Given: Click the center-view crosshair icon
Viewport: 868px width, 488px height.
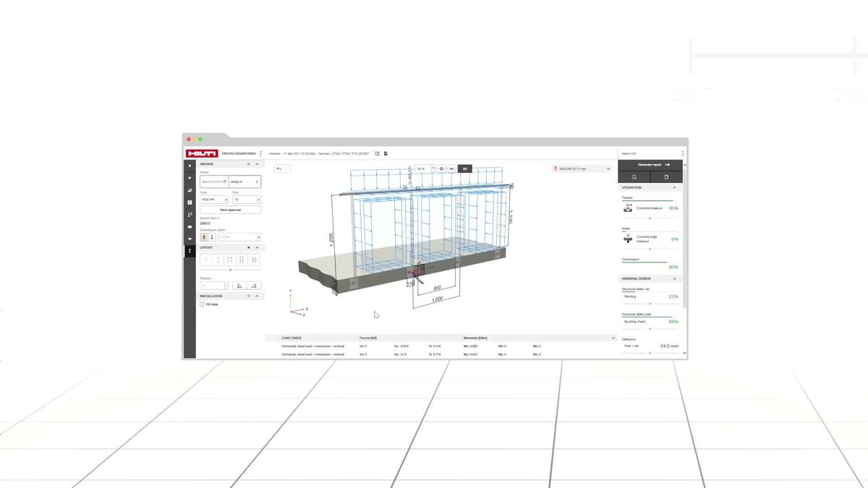Looking at the screenshot, I should 442,168.
